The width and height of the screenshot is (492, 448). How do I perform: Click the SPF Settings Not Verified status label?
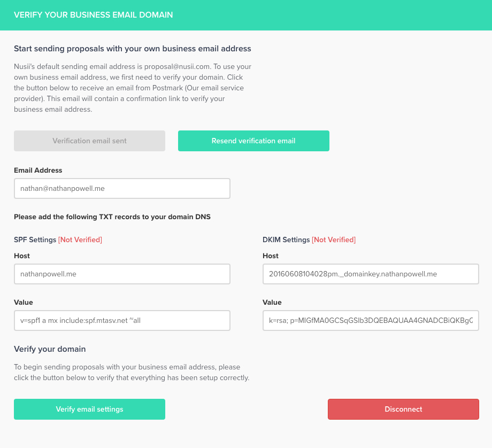80,240
